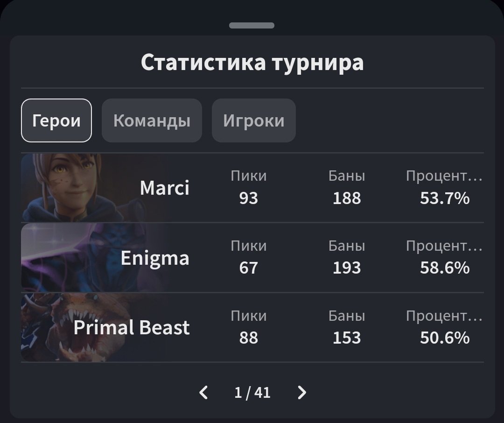504x423 pixels.
Task: Open the Primal Beast hero name
Action: (132, 327)
